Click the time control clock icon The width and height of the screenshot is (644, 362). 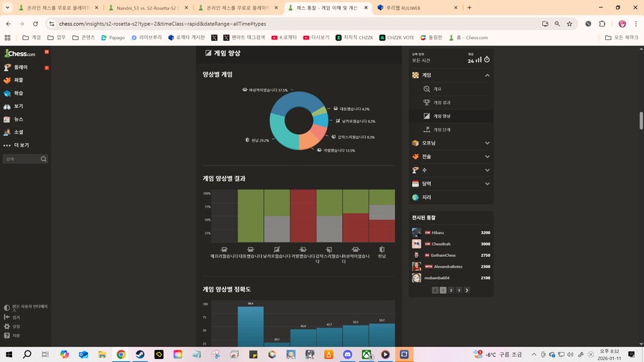487,59
